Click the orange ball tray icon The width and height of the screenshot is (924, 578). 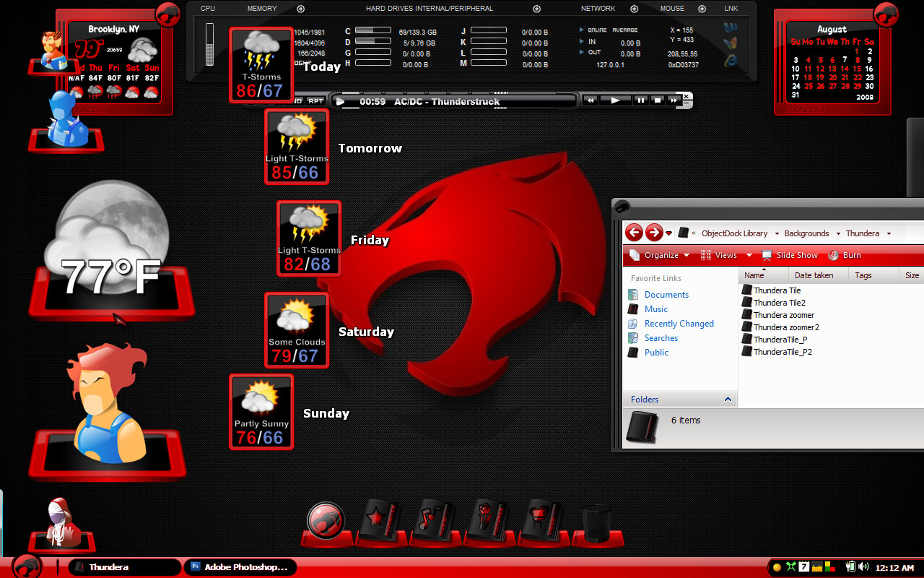coord(777,568)
